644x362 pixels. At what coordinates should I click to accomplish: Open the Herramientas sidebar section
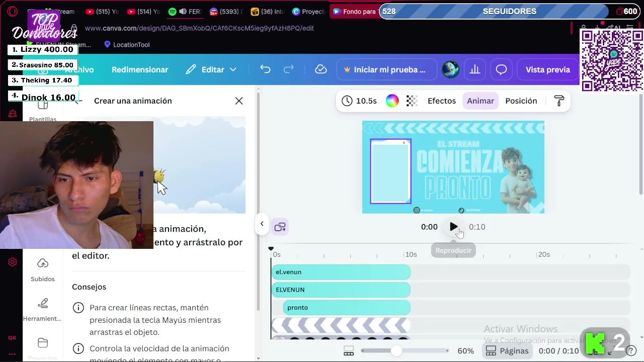coord(43,309)
